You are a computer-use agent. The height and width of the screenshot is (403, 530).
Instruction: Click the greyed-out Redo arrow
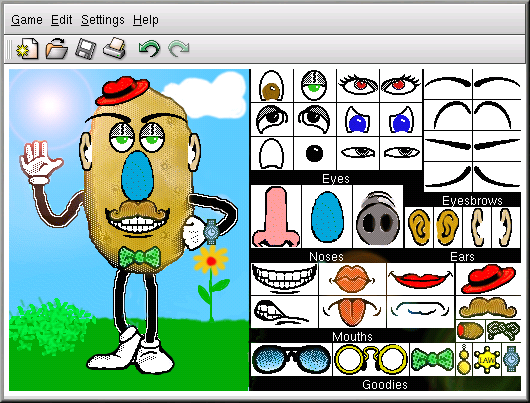pyautogui.click(x=178, y=49)
